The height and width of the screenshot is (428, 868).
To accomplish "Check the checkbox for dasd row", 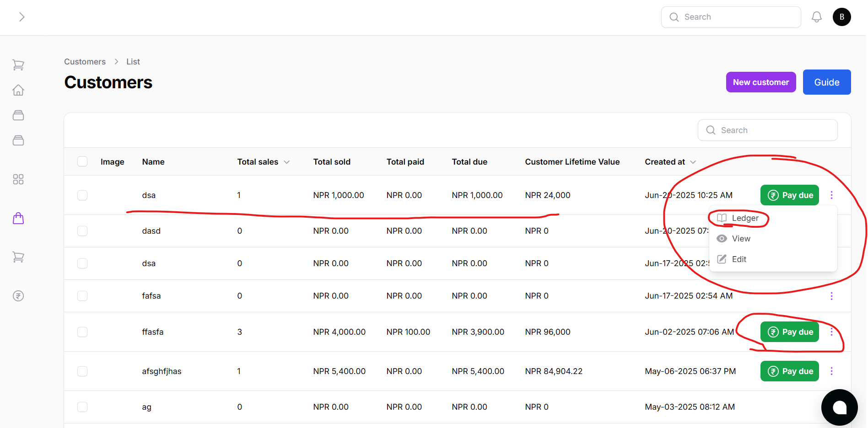I will coord(82,231).
